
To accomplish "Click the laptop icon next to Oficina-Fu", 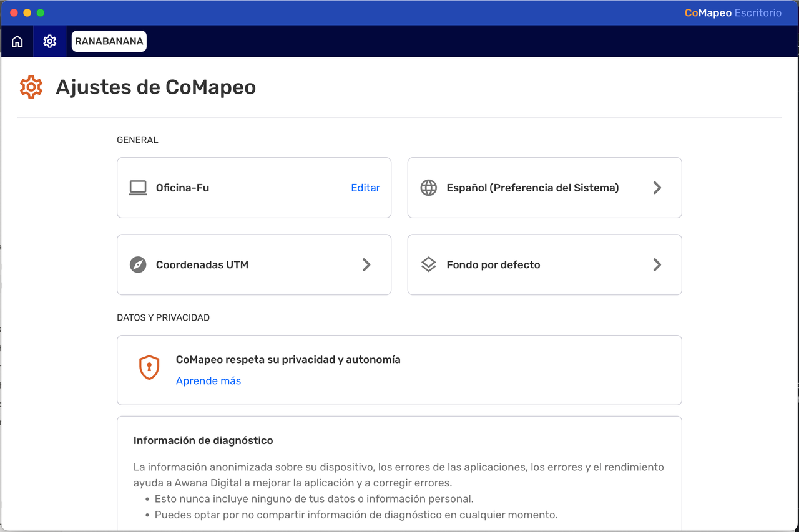I will [x=138, y=188].
